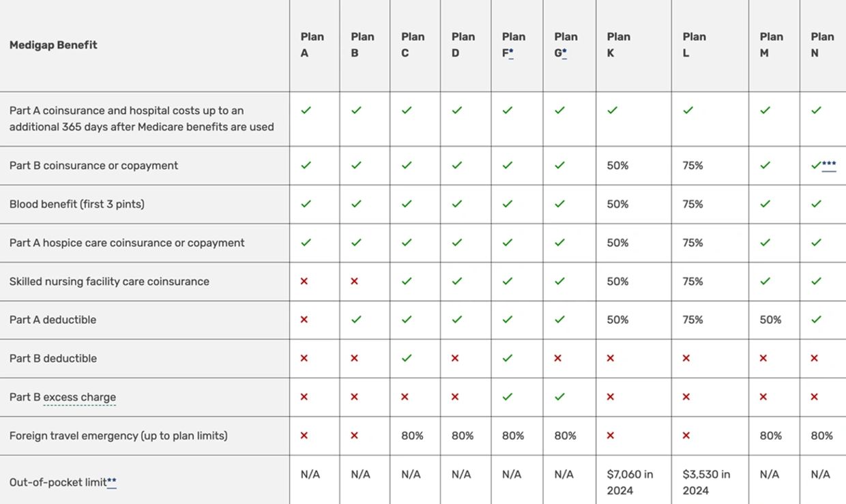The image size is (846, 504).
Task: Click Plan M's 50% Part A deductible value
Action: 771,320
